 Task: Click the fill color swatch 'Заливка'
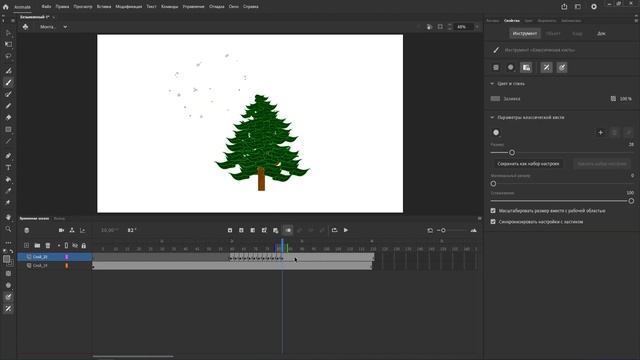495,99
